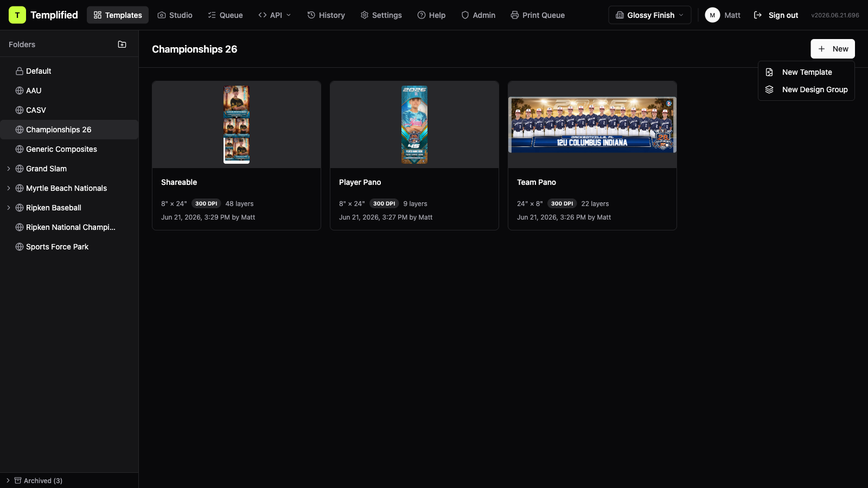This screenshot has width=868, height=488.
Task: Click the Player Pano template title
Action: (x=360, y=182)
